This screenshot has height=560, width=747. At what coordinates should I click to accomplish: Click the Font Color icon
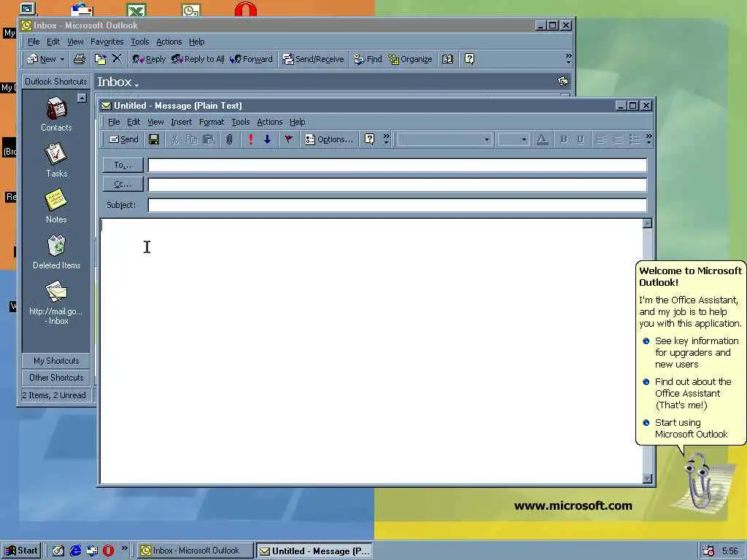pos(542,139)
